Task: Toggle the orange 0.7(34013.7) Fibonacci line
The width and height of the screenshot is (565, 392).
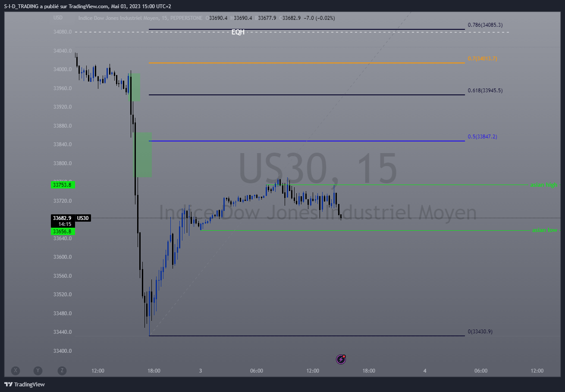Action: [483, 58]
